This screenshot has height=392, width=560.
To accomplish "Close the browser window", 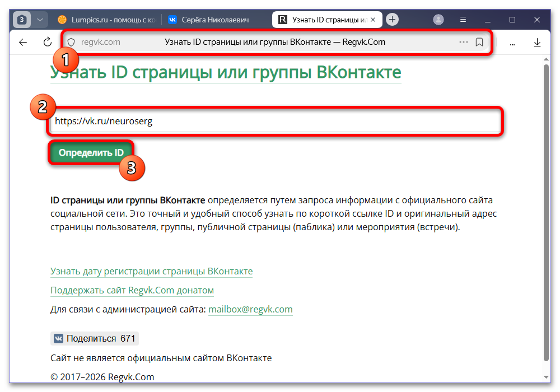I will tap(537, 20).
